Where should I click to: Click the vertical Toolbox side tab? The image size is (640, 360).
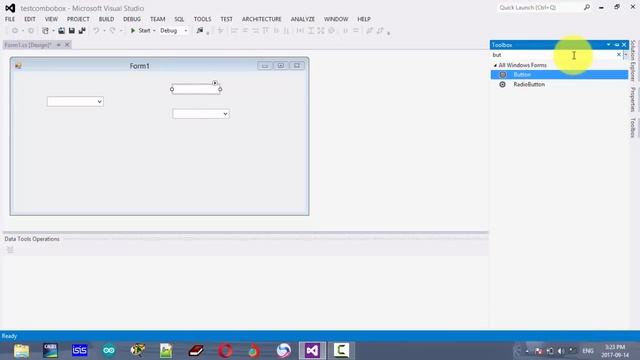(633, 127)
